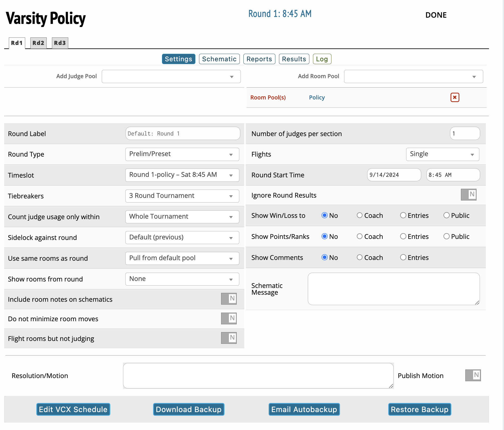Screen dimensions: 504x430
Task: Select Public for Show Points/Ranks
Action: tap(446, 236)
